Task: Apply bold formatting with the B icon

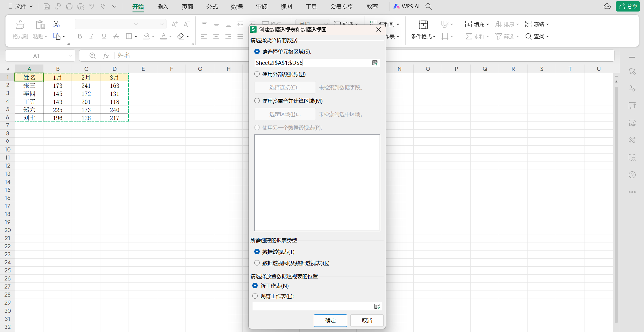Action: tap(80, 36)
